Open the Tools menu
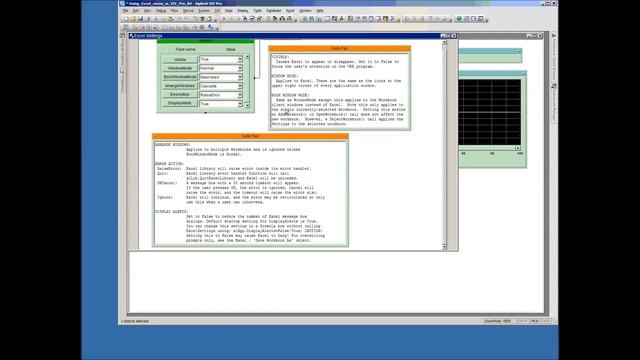640x360 pixels. coord(257,11)
